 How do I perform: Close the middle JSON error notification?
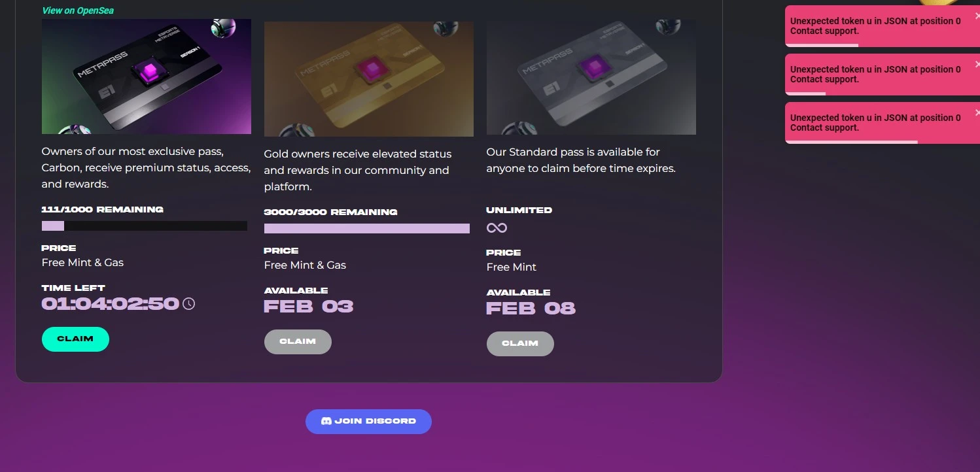pos(977,64)
